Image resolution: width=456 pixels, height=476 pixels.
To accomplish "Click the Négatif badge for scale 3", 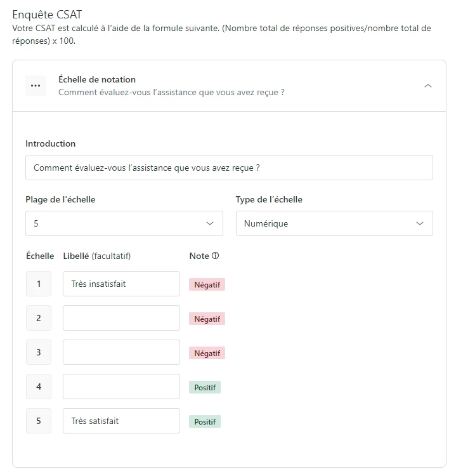I will point(207,353).
